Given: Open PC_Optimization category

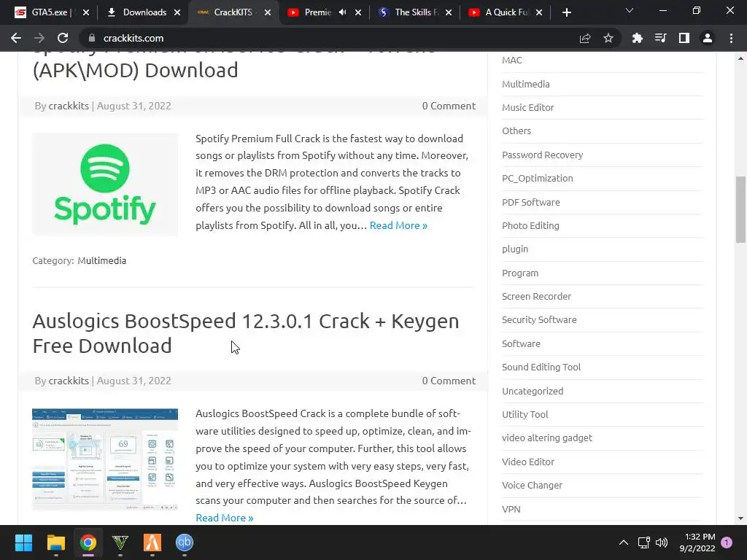Looking at the screenshot, I should (538, 178).
